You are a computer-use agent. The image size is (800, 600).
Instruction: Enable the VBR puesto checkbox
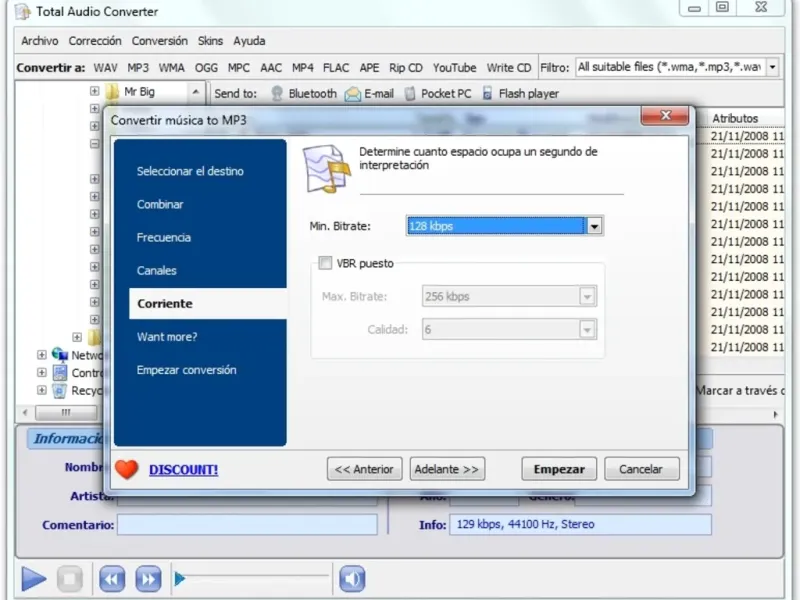click(325, 263)
